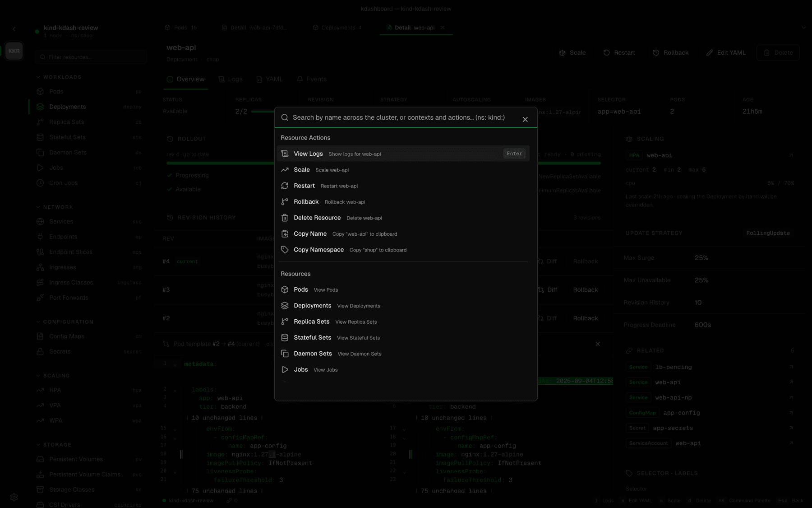Select Copy Namespace action

pos(403,250)
